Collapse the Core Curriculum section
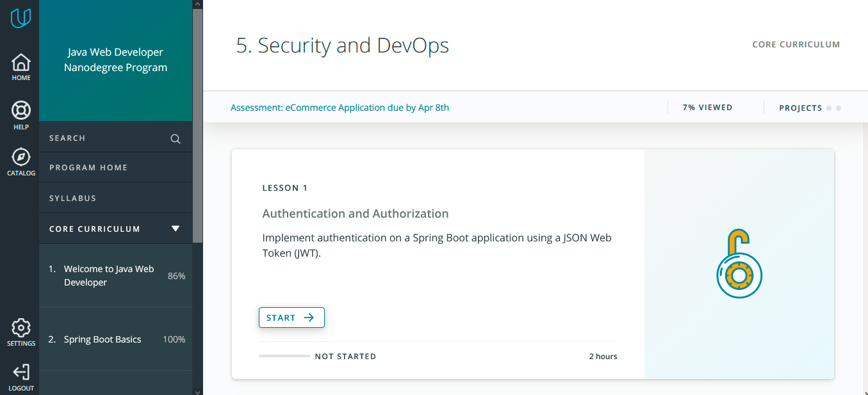This screenshot has width=868, height=395. pos(176,229)
